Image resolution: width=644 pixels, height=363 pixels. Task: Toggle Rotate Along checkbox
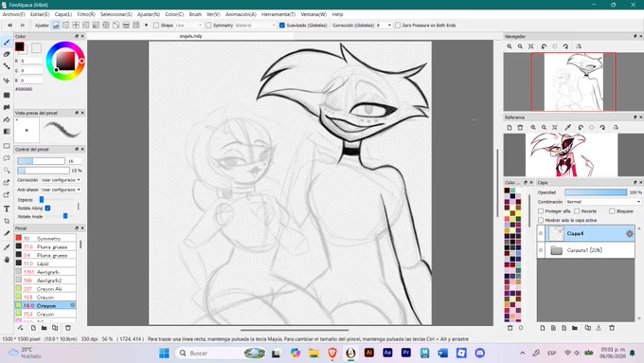tap(47, 208)
